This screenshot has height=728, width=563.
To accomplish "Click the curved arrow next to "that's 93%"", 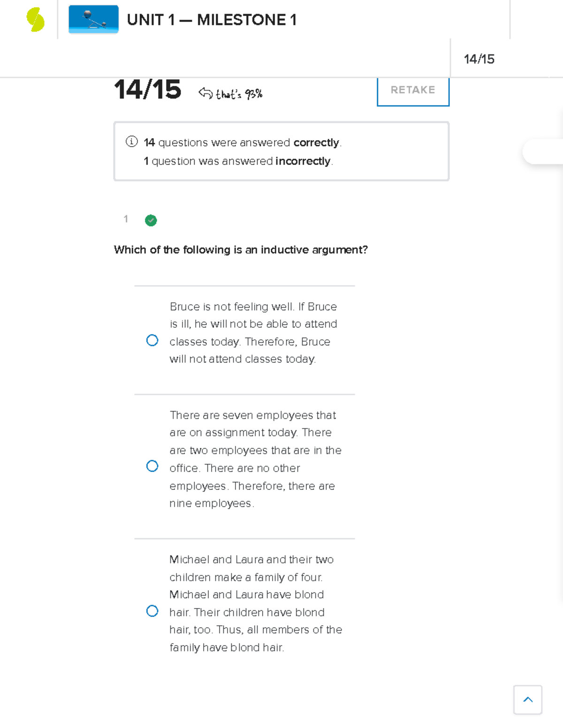I will click(205, 93).
